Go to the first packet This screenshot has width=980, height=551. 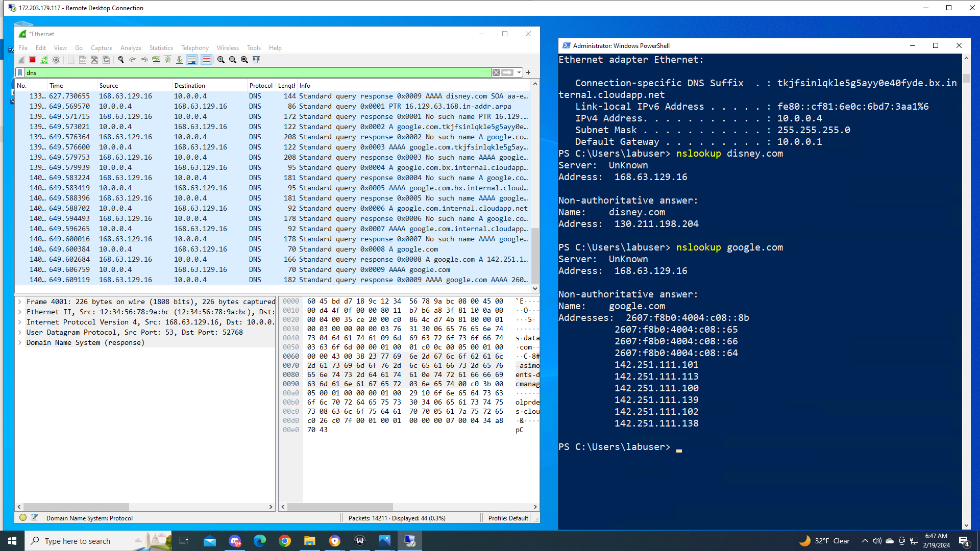coord(168,60)
